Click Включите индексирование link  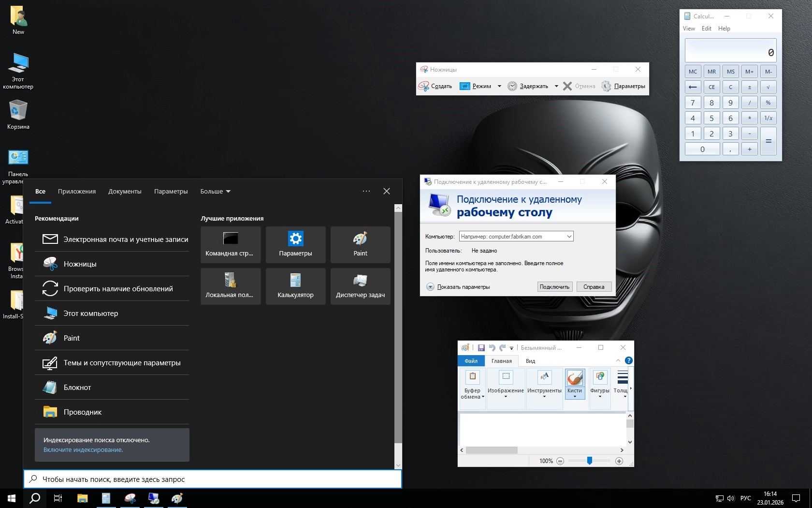pos(83,450)
